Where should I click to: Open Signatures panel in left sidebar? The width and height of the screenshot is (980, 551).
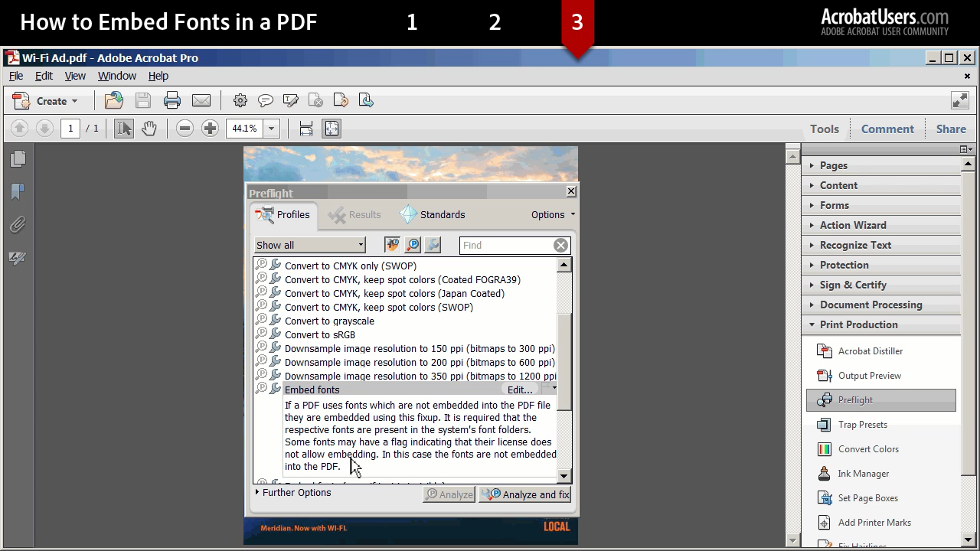(18, 258)
